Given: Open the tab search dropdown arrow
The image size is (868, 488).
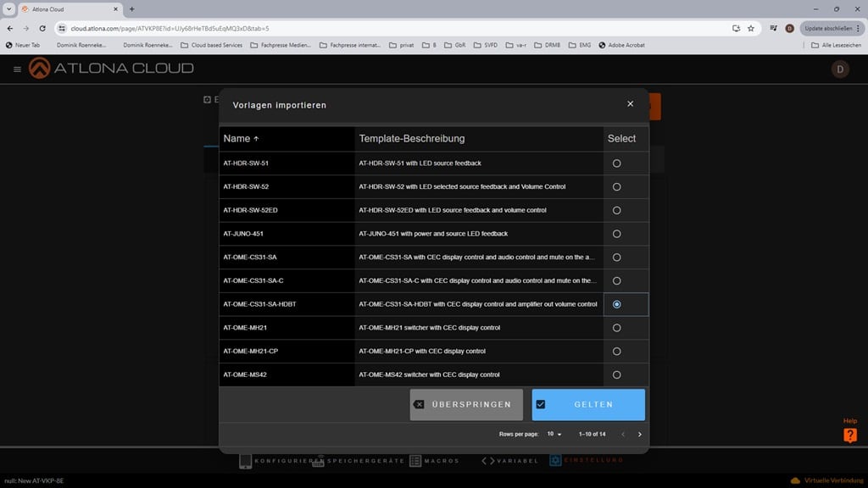Looking at the screenshot, I should (8, 8).
